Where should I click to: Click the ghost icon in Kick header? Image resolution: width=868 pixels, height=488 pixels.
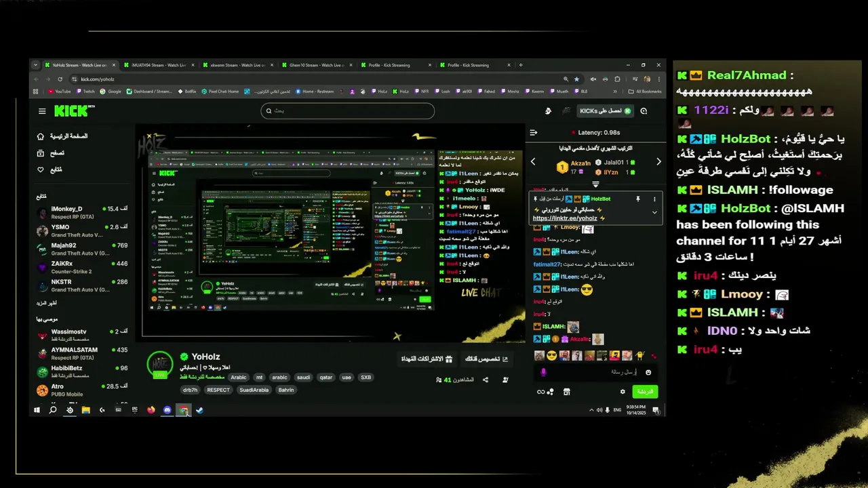pyautogui.click(x=548, y=110)
